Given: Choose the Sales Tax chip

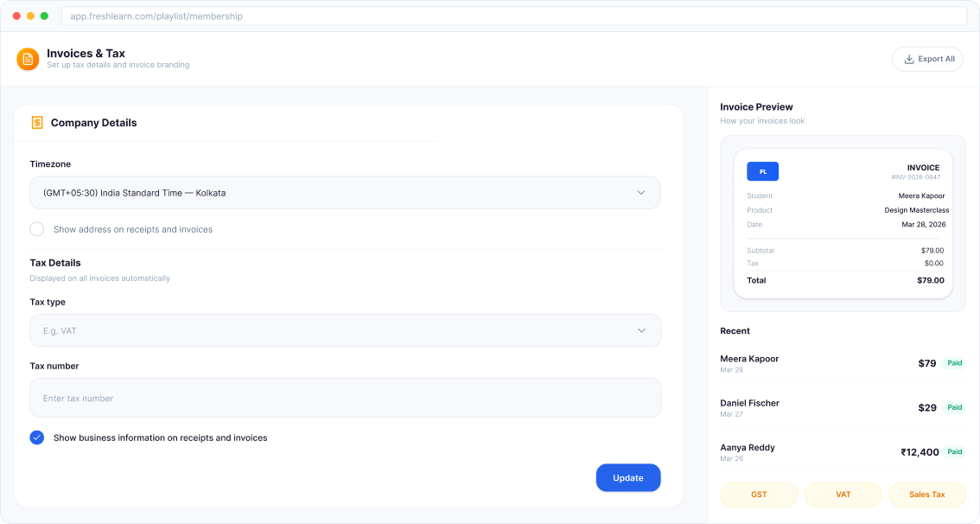Looking at the screenshot, I should [x=926, y=495].
